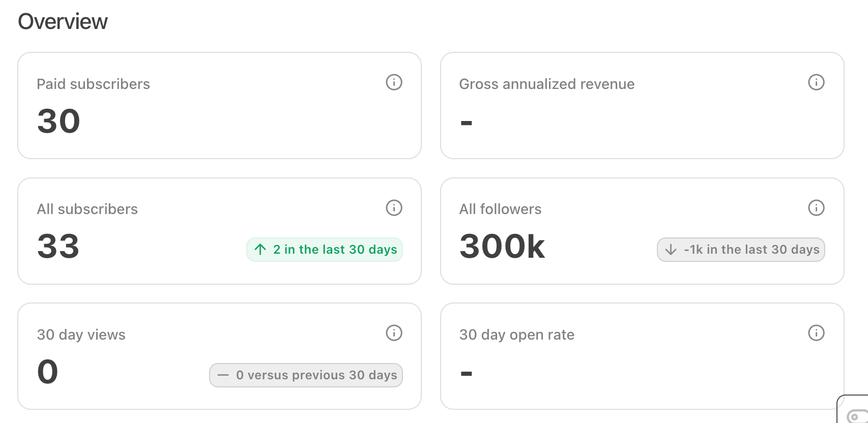Click the down arrow in followers badge
The width and height of the screenshot is (868, 423).
click(671, 250)
